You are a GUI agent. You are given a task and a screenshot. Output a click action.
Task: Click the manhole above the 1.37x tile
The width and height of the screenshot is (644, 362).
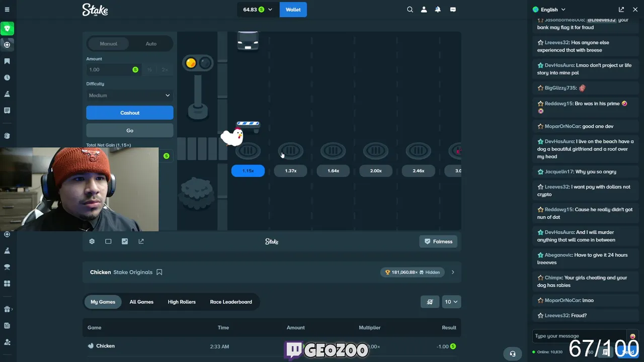[x=291, y=150]
